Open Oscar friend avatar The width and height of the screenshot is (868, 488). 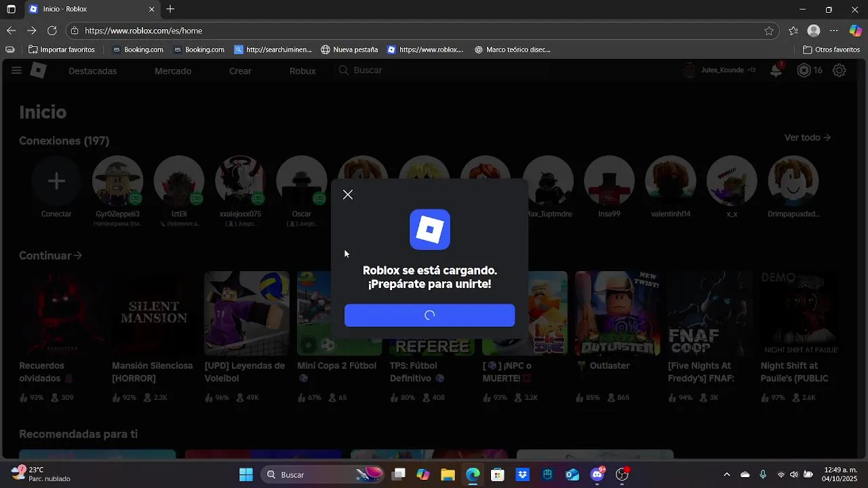[302, 181]
